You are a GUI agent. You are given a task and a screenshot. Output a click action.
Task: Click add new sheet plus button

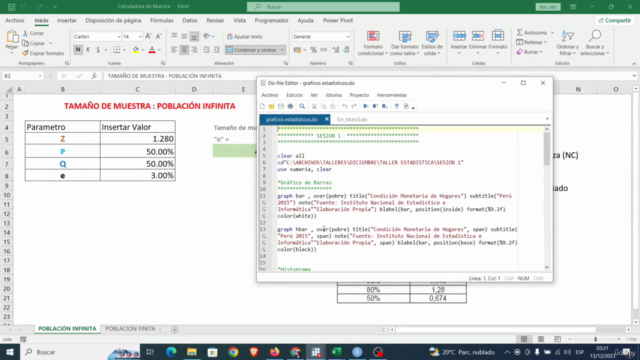pyautogui.click(x=174, y=329)
